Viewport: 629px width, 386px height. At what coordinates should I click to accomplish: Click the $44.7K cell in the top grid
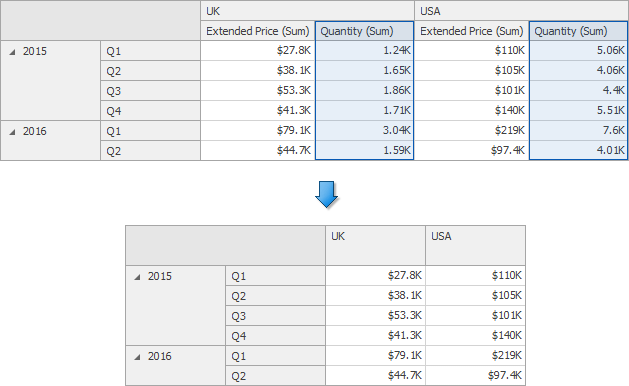pyautogui.click(x=258, y=150)
